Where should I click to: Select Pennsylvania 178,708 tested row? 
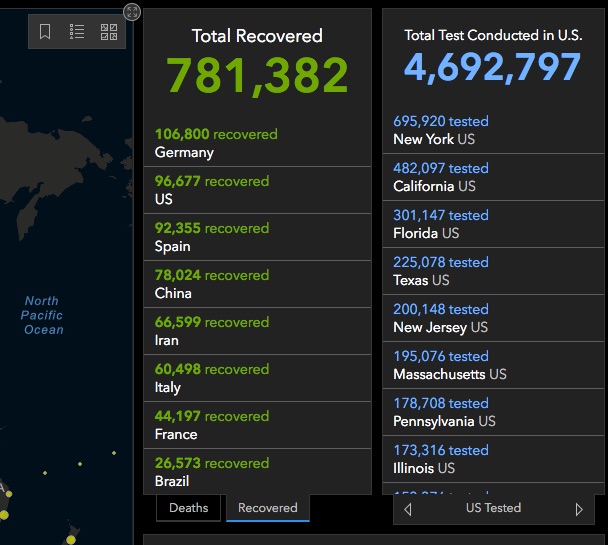tap(493, 412)
